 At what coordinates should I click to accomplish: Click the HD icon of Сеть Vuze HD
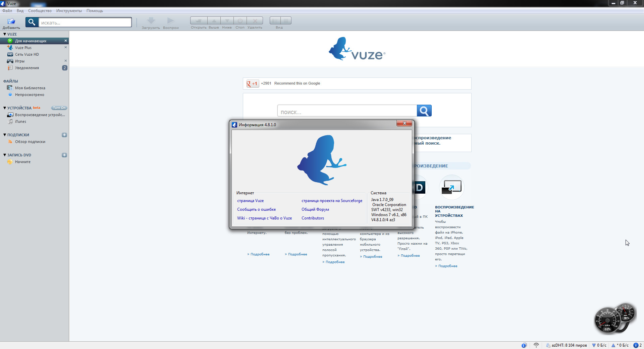(10, 54)
